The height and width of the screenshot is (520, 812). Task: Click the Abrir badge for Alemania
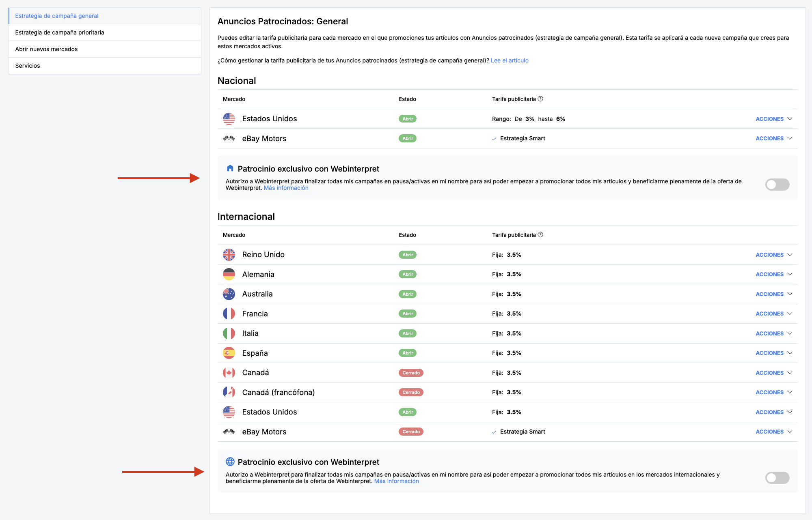tap(408, 274)
